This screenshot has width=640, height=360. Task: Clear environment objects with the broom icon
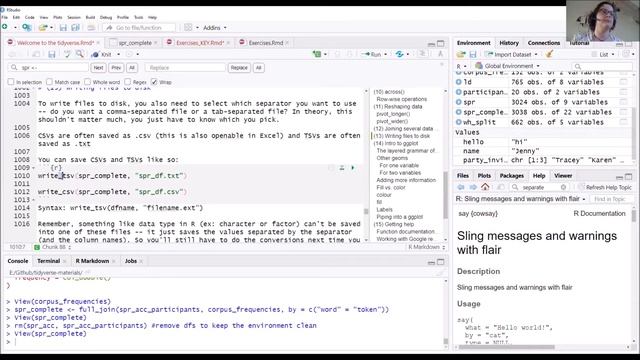click(x=549, y=54)
